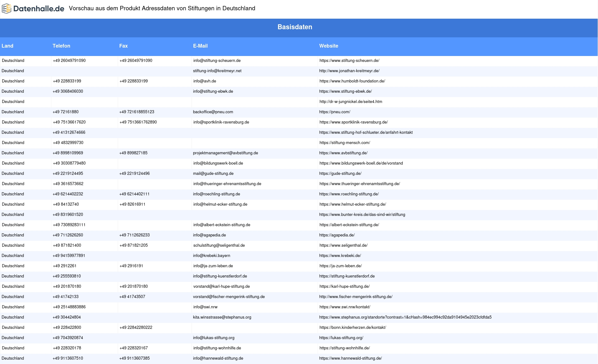The width and height of the screenshot is (598, 364).
Task: Click telephone +49 7043920874
Action: coord(68,338)
